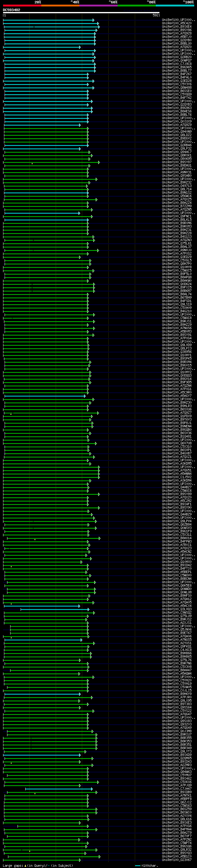The image size is (197, 868).
Task: Select the UniRef100_A7NTK1 label
Action: (177, 796)
